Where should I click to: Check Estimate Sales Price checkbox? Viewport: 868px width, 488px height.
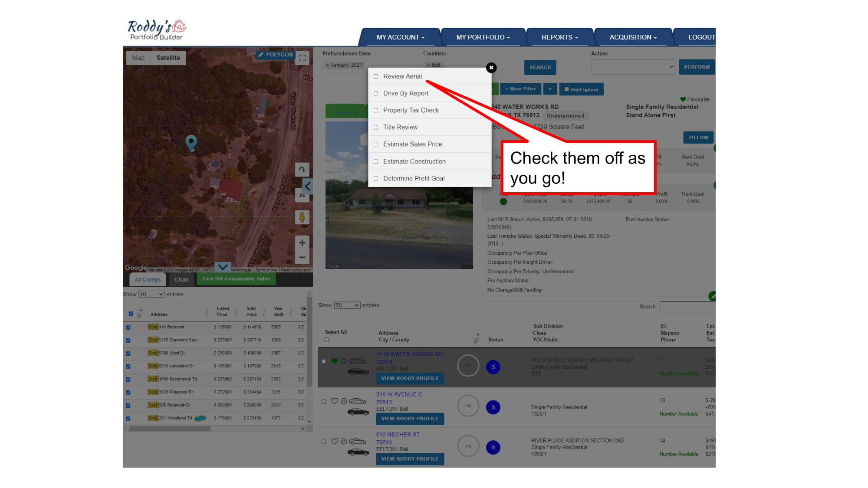point(376,144)
